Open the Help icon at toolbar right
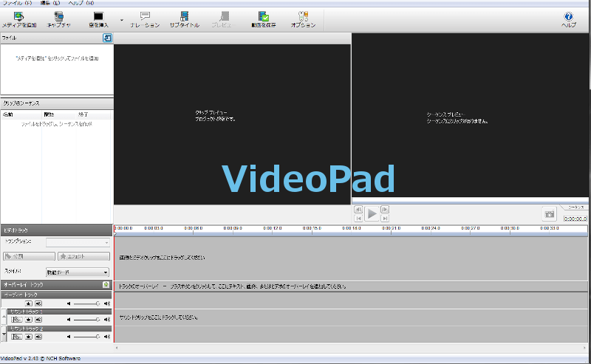591x364 pixels. (x=568, y=16)
